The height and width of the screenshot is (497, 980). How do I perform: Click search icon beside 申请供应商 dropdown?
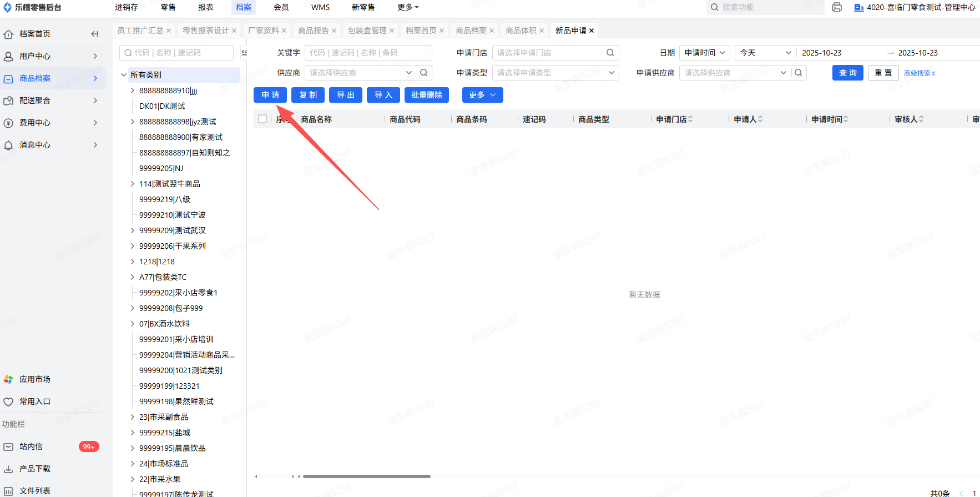pyautogui.click(x=799, y=73)
